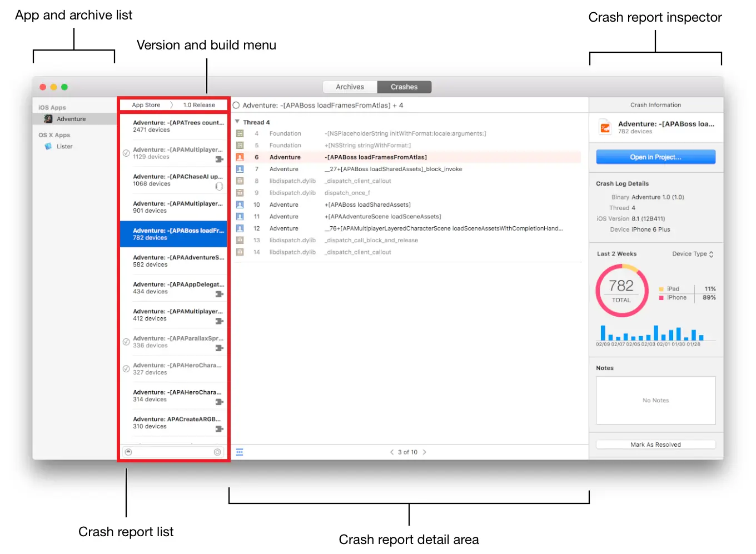Switch to the Archives tab
Viewport: 756px width, 554px height.
pos(350,87)
